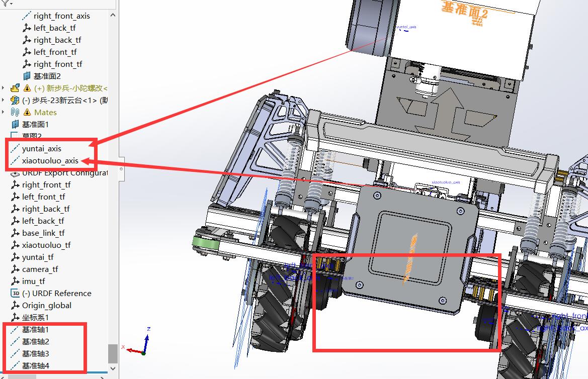
Task: Select the yuntai_axis reference axis
Action: 41,149
